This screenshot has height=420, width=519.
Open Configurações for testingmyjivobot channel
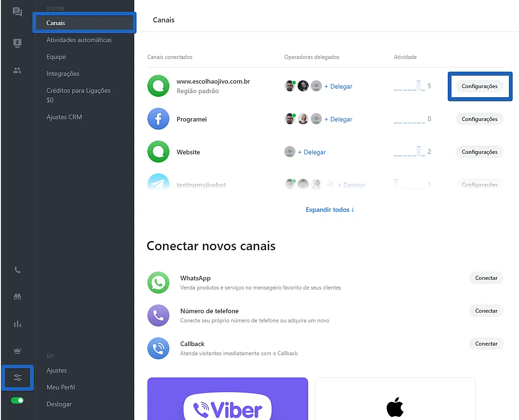(479, 184)
